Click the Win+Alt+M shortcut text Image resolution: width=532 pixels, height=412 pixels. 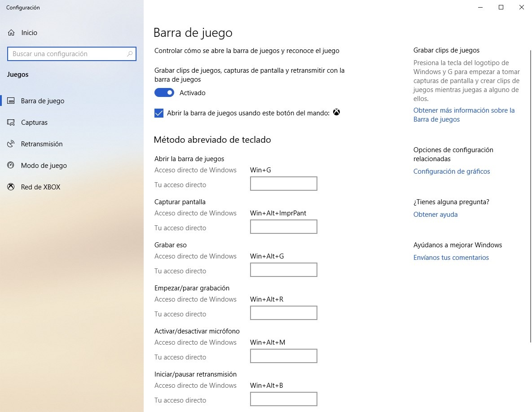pos(268,342)
